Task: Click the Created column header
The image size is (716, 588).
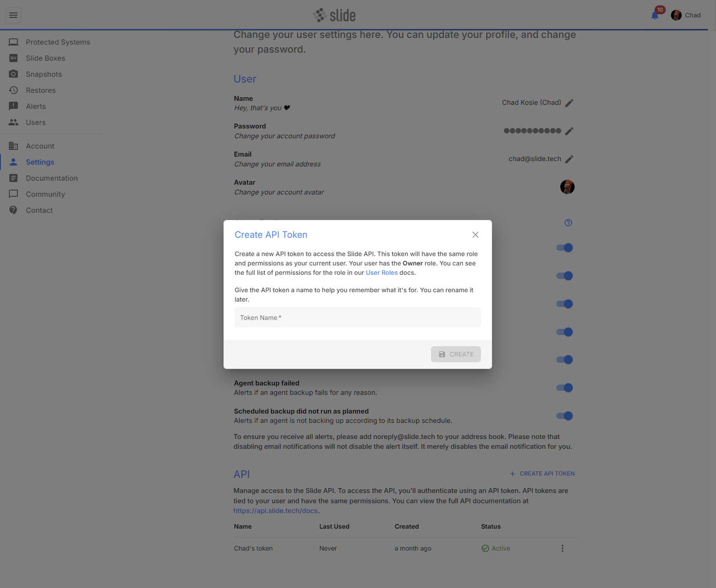Action: (x=407, y=526)
